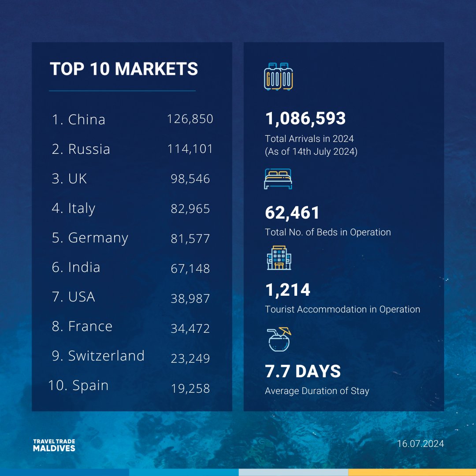This screenshot has width=476, height=476.
Task: Click 'Average Duration of Stay' caption
Action: [x=317, y=391]
